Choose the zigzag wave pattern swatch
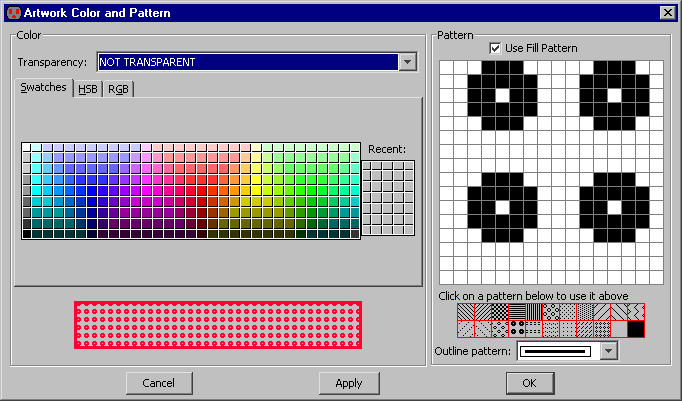Image resolution: width=682 pixels, height=401 pixels. coord(636,311)
